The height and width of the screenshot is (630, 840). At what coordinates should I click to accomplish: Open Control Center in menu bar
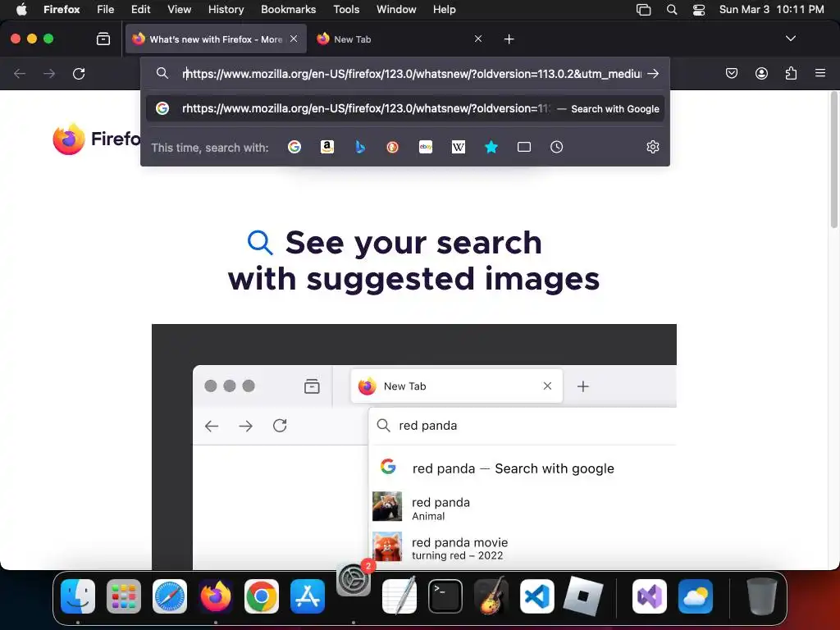[699, 9]
